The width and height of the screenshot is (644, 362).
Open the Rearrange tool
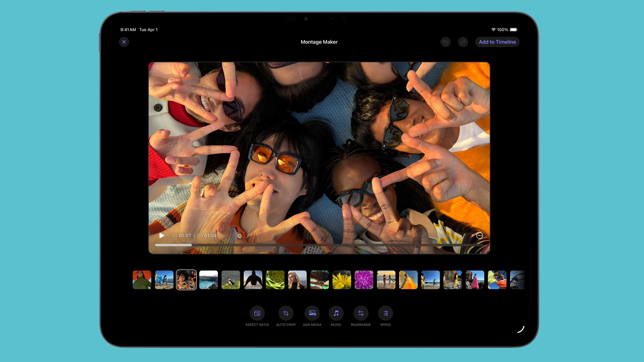(x=361, y=313)
